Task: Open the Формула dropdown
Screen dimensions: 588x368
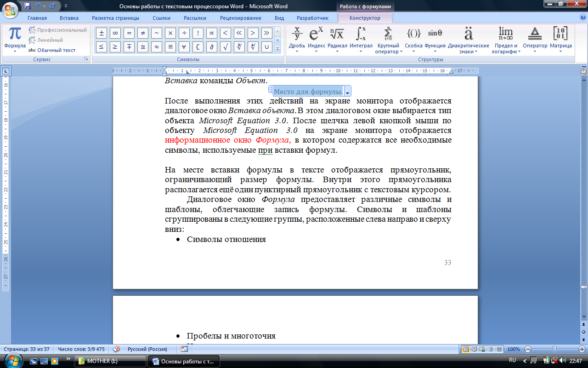Action: pos(15,40)
